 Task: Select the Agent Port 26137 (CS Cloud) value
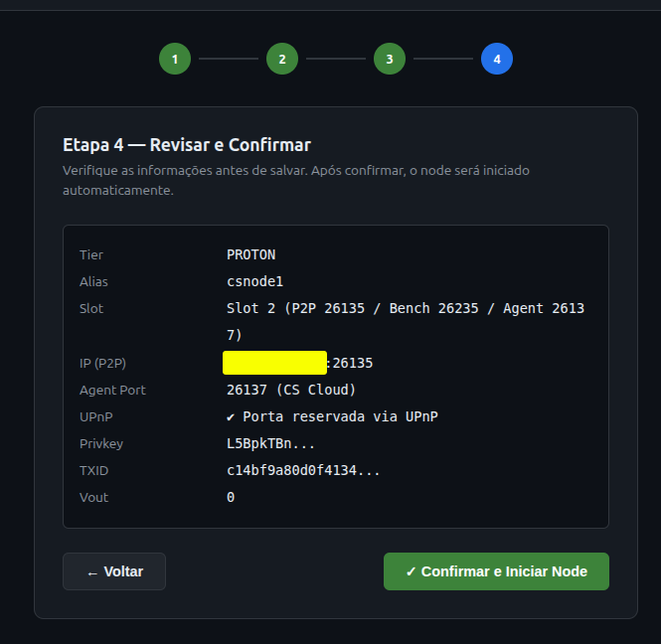tap(291, 390)
